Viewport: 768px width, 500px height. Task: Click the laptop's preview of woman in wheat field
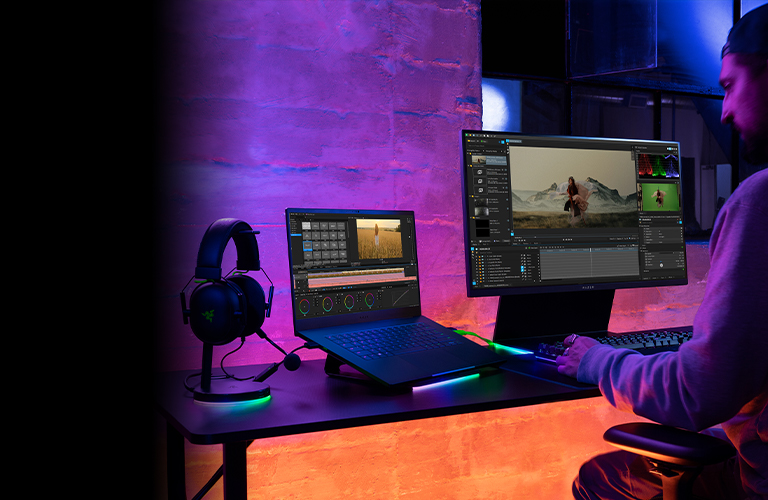pos(379,239)
